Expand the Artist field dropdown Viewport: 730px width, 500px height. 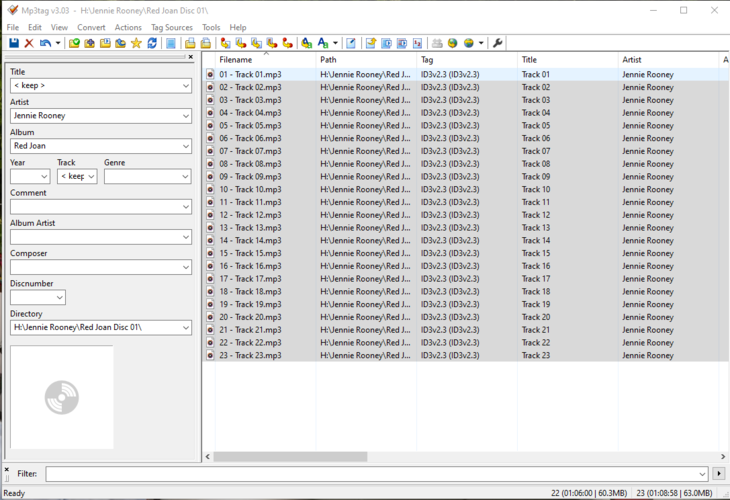186,116
